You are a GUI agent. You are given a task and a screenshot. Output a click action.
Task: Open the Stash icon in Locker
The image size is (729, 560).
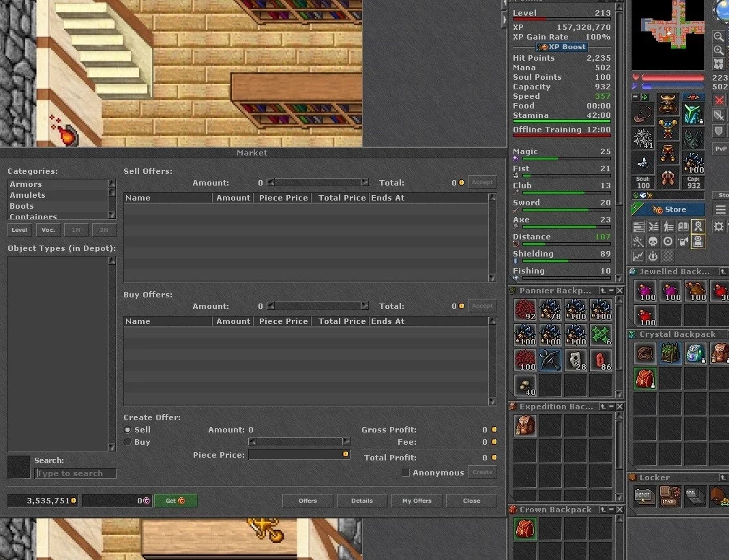669,496
